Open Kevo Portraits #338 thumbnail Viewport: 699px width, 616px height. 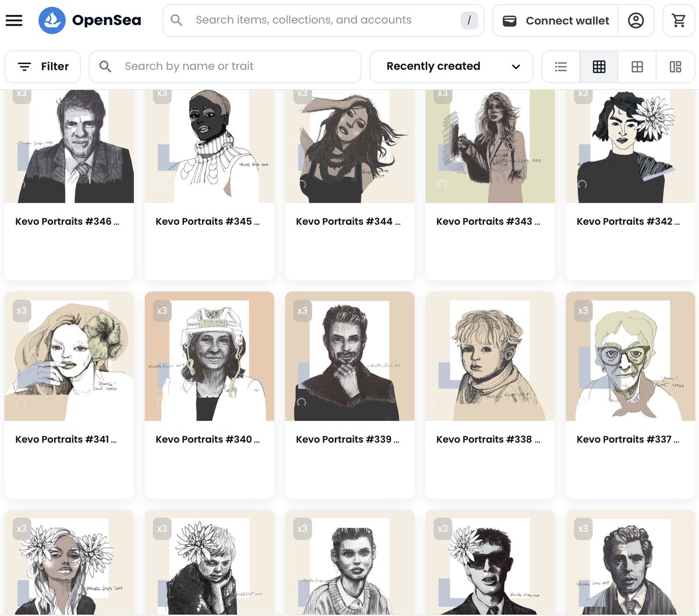point(490,356)
